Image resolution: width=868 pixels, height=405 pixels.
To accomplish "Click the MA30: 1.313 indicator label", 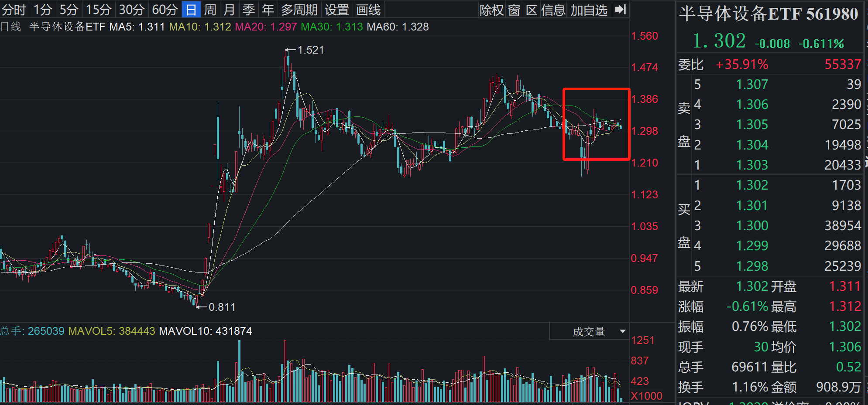I will (332, 27).
